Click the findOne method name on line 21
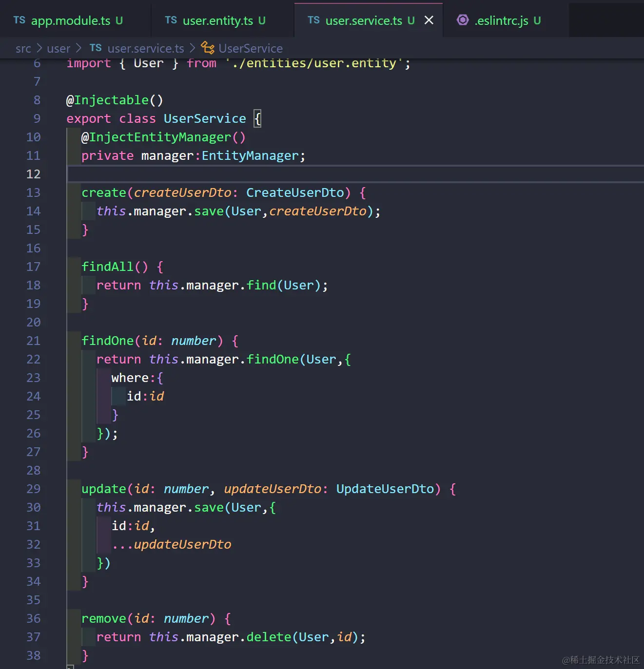The height and width of the screenshot is (669, 644). pos(107,341)
